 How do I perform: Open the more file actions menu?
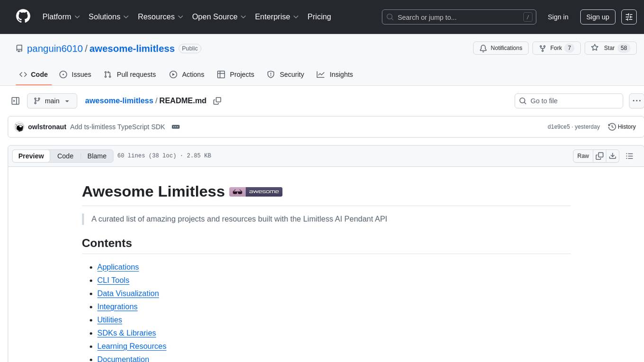point(636,101)
